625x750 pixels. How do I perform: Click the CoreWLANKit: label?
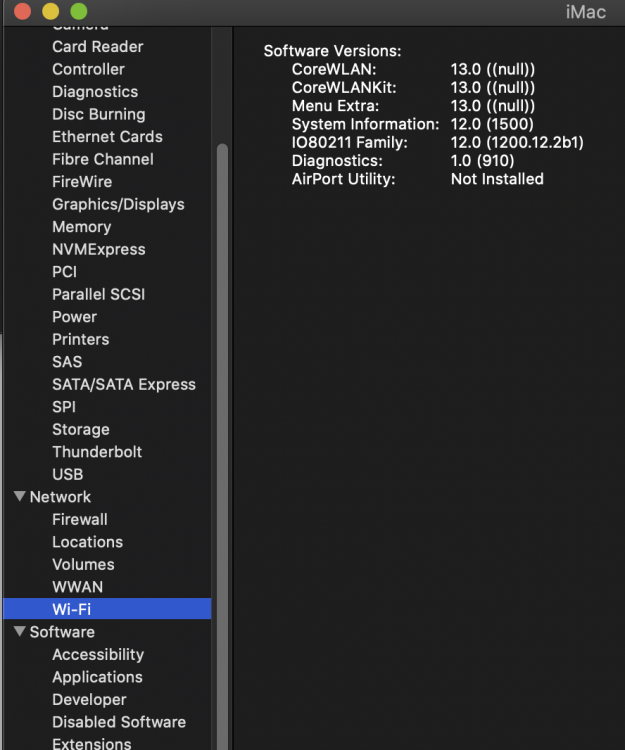pos(344,88)
